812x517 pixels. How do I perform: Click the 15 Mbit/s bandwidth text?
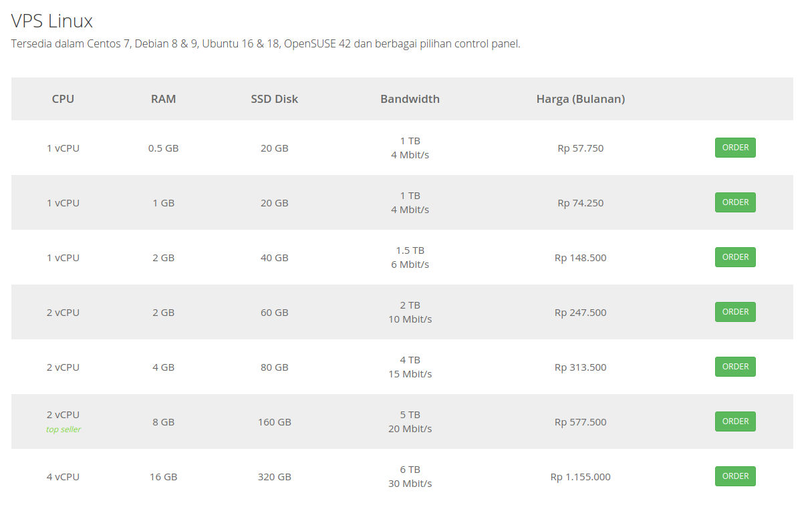coord(410,374)
